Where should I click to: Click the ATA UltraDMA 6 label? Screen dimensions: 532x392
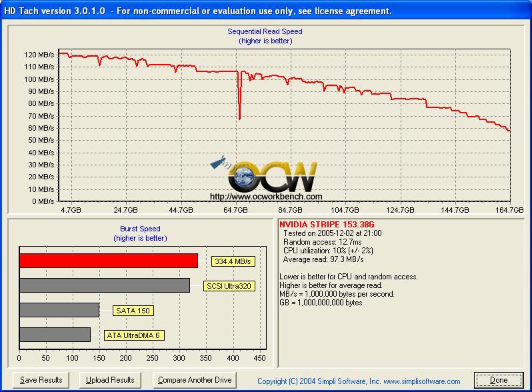134,335
